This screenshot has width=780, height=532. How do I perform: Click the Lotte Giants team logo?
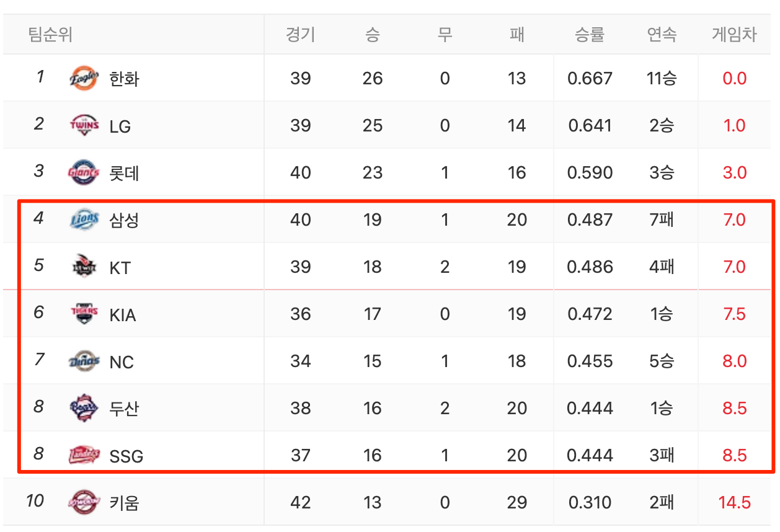[x=84, y=172]
